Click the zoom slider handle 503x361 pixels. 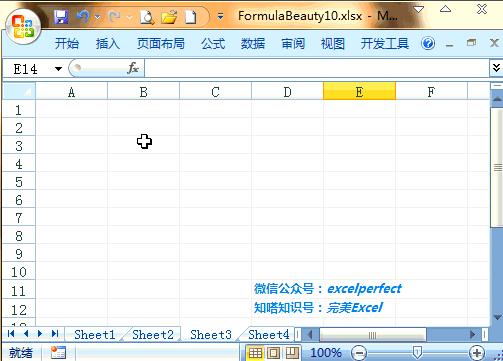click(x=417, y=352)
